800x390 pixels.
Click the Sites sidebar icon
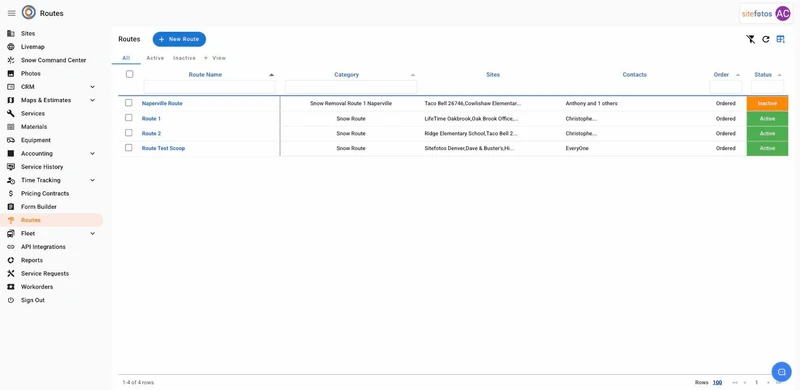click(11, 33)
